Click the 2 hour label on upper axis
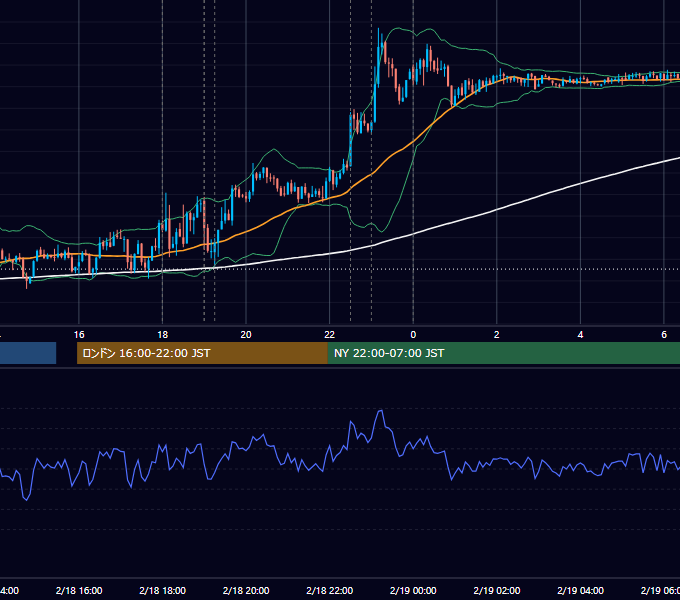 [x=497, y=335]
